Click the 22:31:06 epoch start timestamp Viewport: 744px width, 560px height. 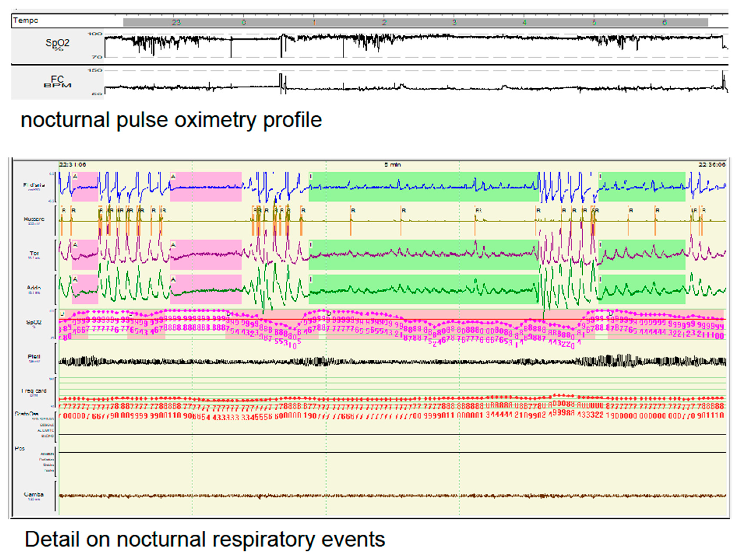point(73,165)
